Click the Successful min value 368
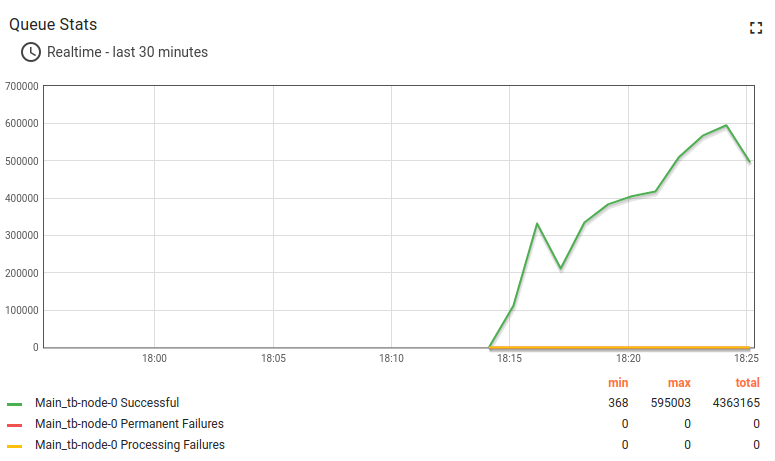This screenshot has width=775, height=461. (x=618, y=403)
